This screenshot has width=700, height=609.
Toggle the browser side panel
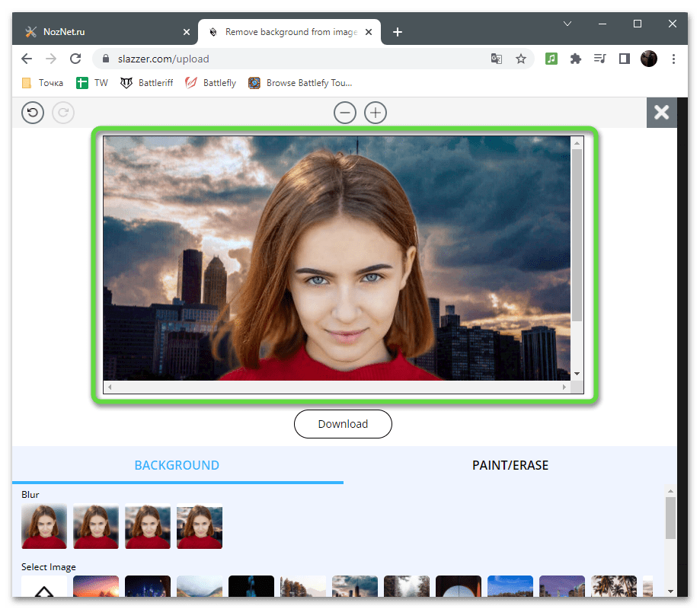(625, 59)
